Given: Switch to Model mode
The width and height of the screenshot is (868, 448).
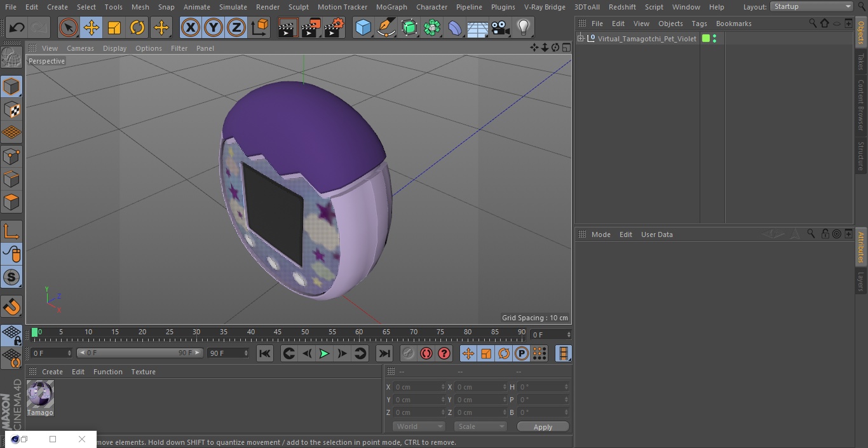Looking at the screenshot, I should 11,86.
